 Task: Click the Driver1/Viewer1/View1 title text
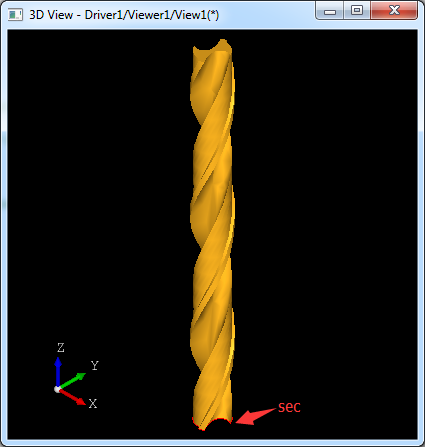tap(152, 15)
